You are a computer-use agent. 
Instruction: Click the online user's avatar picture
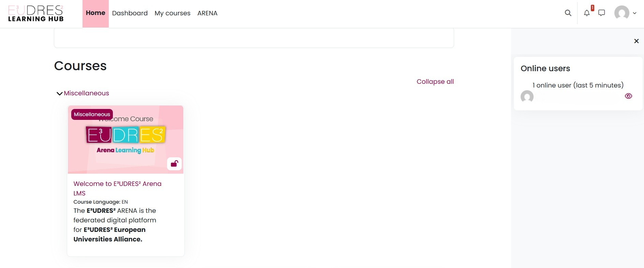pyautogui.click(x=527, y=96)
